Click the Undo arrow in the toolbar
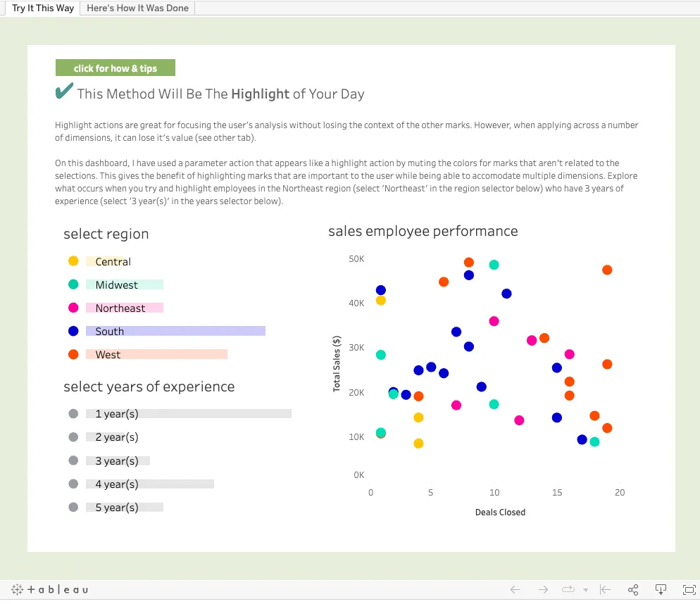This screenshot has height=604, width=700. (x=515, y=589)
